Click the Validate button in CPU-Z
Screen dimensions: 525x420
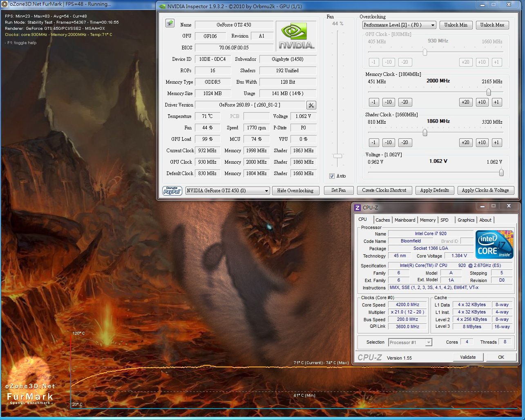tap(468, 357)
